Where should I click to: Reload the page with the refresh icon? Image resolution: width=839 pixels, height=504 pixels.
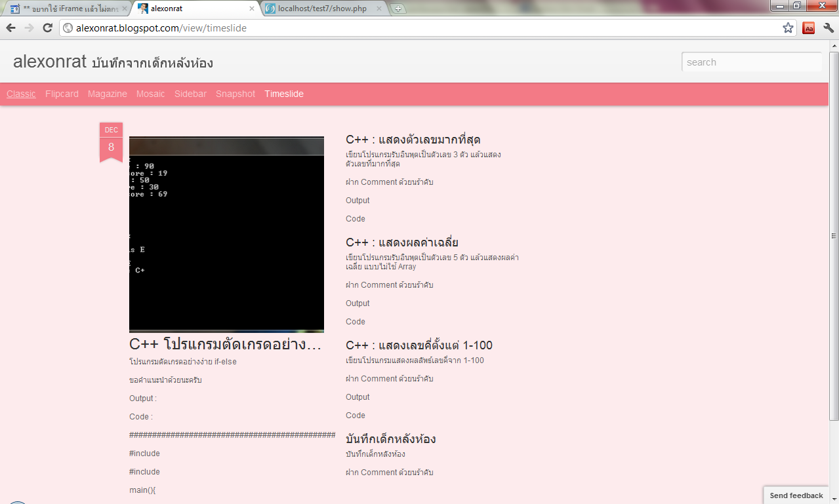pos(47,28)
